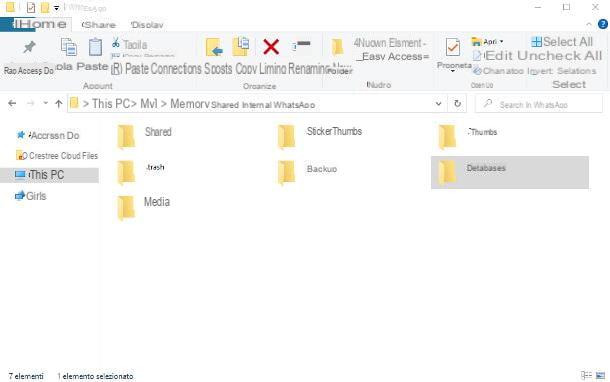Open the Backup folder
The height and width of the screenshot is (382, 610).
308,172
